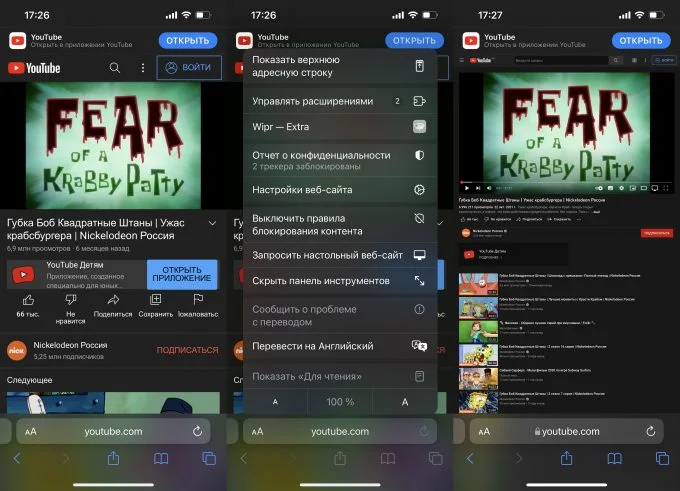Go back in Safari on right screen
The image size is (680, 491).
470,458
